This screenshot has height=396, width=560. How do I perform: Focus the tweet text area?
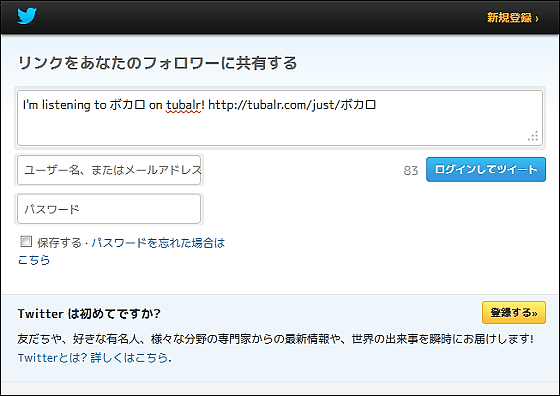coord(280,118)
